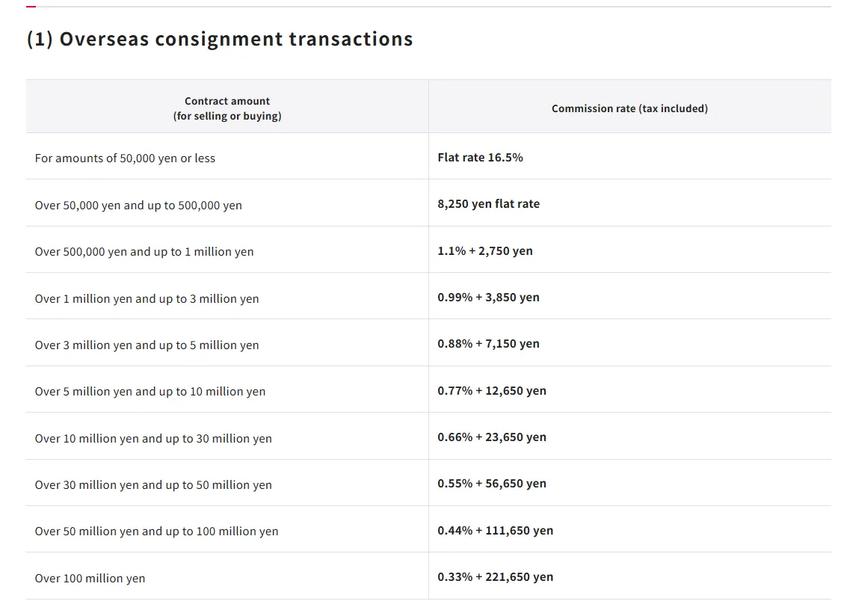This screenshot has height=616, width=841.
Task: Select 'Over 1 million yen and up to 3 million yen'
Action: (x=147, y=298)
